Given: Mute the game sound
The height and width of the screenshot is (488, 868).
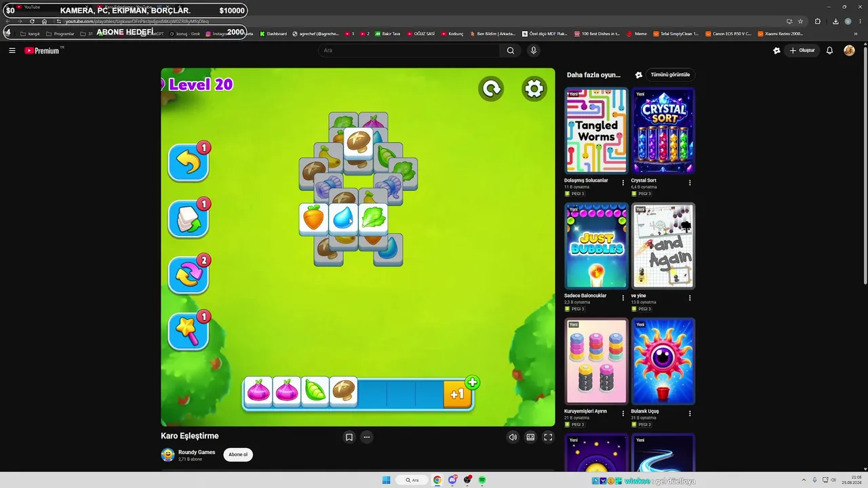Looking at the screenshot, I should 513,437.
